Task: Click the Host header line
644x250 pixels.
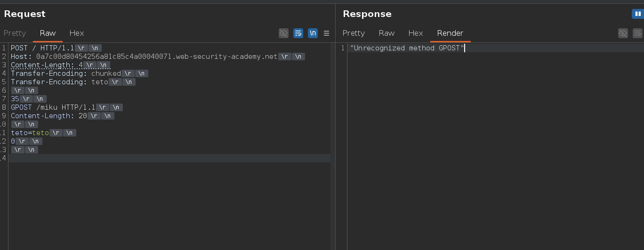Action: (x=158, y=56)
